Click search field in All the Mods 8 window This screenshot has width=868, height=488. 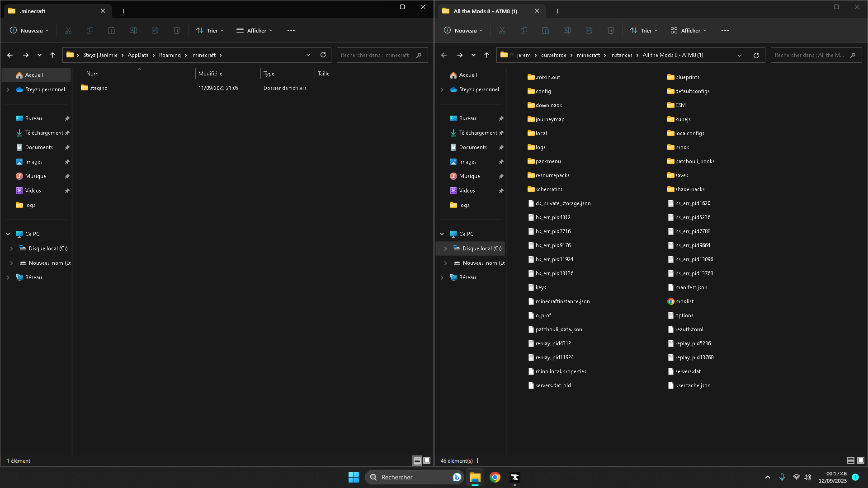pyautogui.click(x=816, y=55)
